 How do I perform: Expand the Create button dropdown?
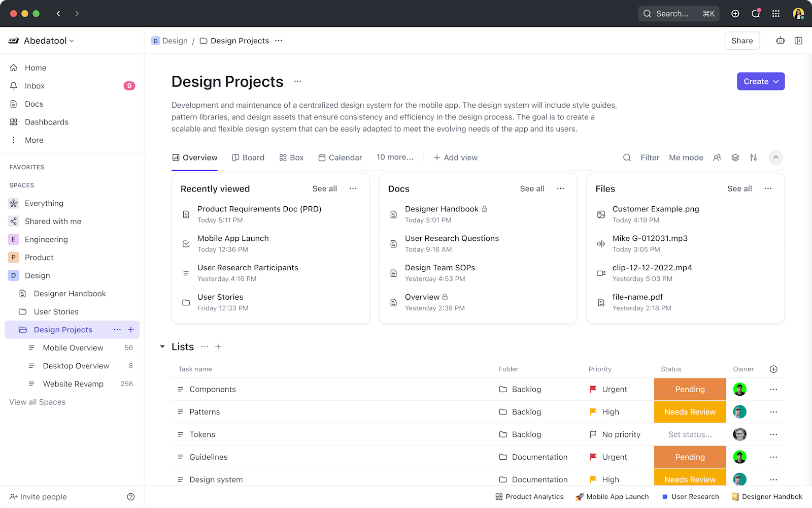coord(775,81)
